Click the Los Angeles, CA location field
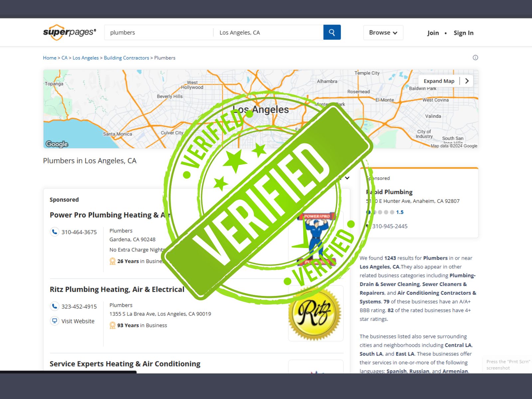Viewport: 532px width, 399px height. pos(268,33)
